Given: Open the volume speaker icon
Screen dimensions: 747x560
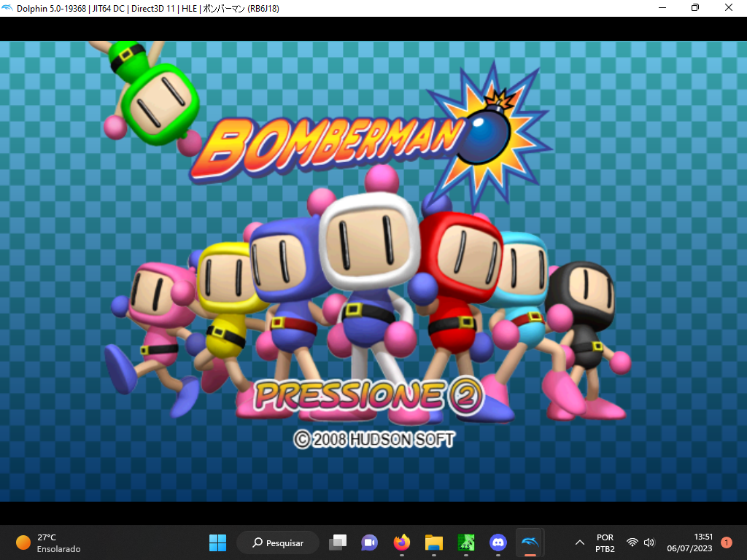Looking at the screenshot, I should tap(649, 542).
